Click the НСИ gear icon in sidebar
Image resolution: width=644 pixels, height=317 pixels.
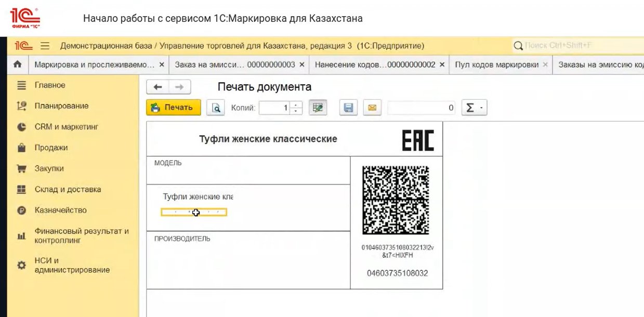point(21,265)
